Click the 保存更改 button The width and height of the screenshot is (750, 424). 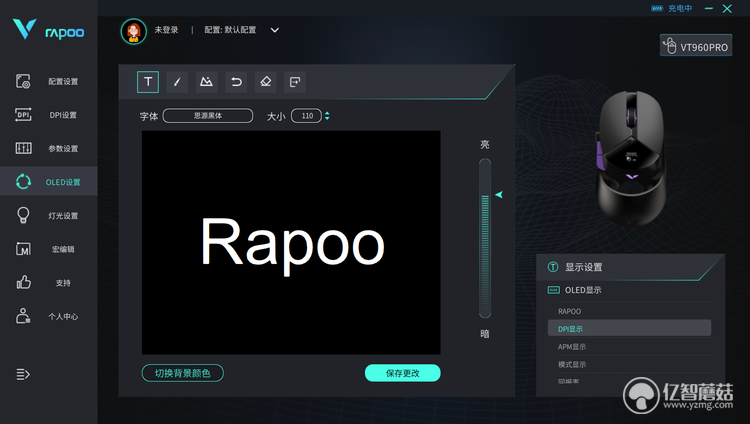pyautogui.click(x=403, y=373)
